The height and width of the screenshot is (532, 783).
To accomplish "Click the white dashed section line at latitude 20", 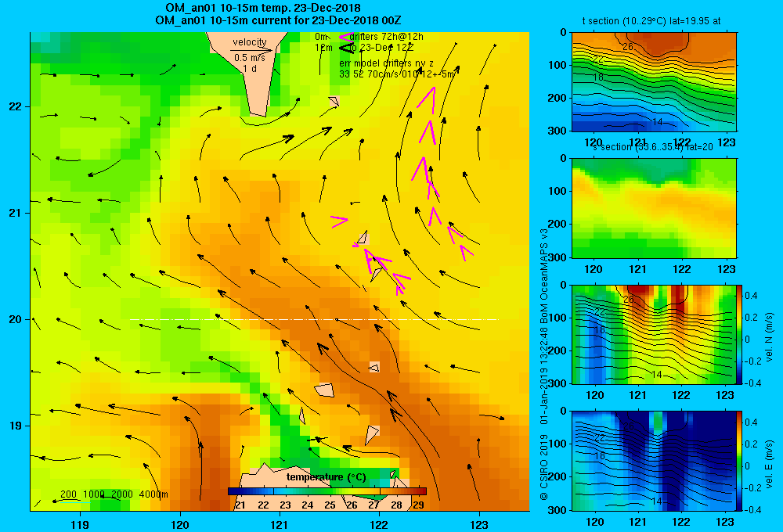I will coord(314,319).
